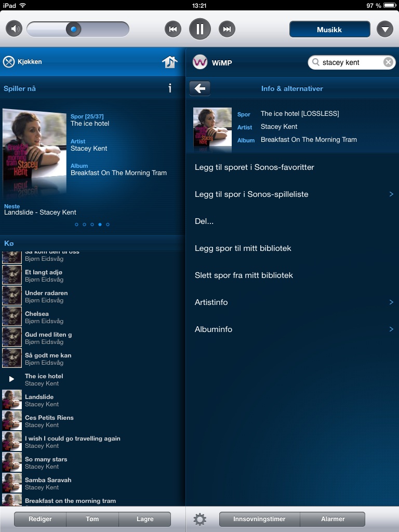This screenshot has width=399, height=532.
Task: Click the Tøm button
Action: pyautogui.click(x=92, y=519)
